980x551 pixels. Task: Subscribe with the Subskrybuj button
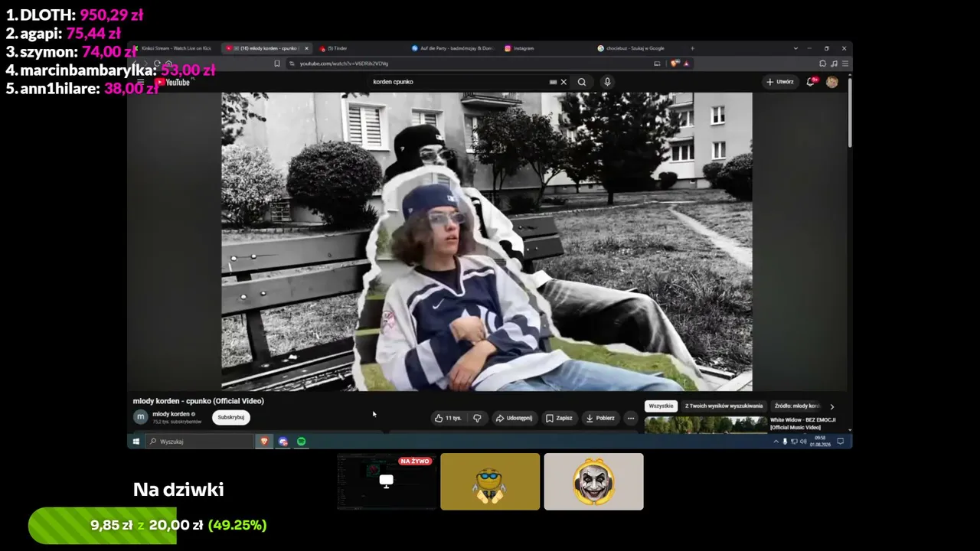230,418
